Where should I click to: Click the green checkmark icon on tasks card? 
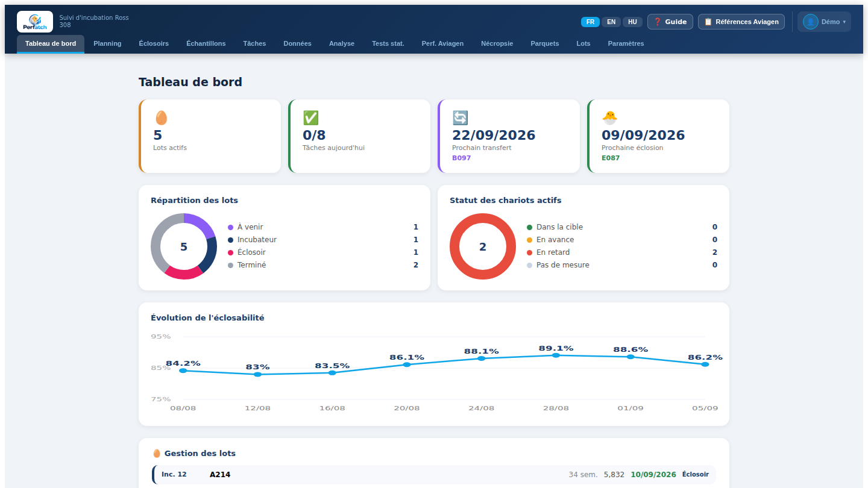[310, 117]
